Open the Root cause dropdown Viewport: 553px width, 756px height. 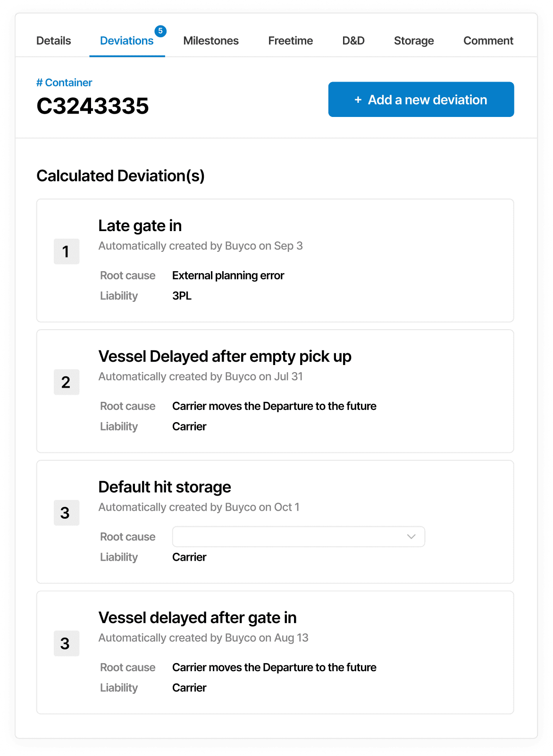(298, 537)
